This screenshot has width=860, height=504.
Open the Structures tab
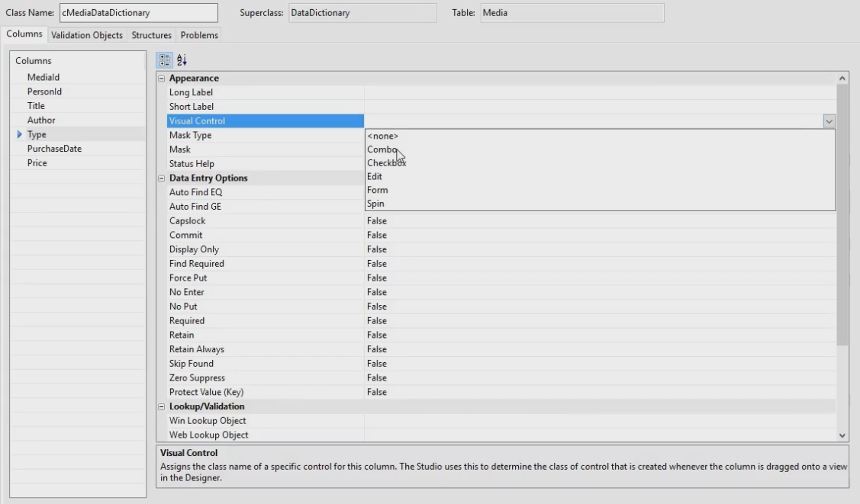[151, 35]
